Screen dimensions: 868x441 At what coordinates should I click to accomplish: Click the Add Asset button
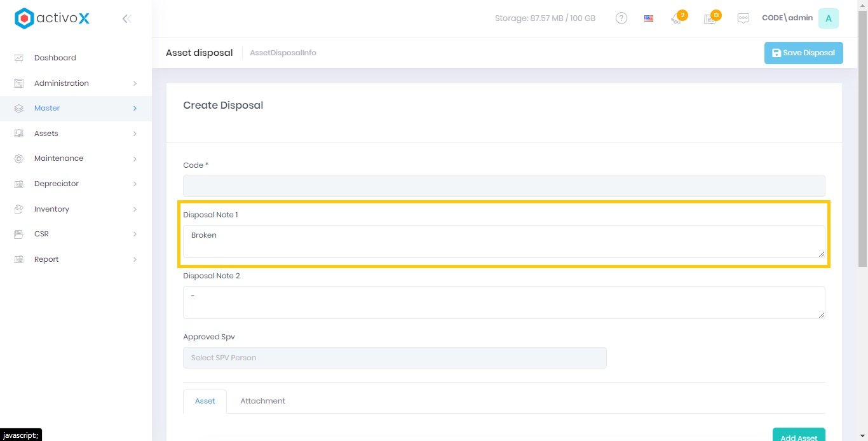point(799,435)
